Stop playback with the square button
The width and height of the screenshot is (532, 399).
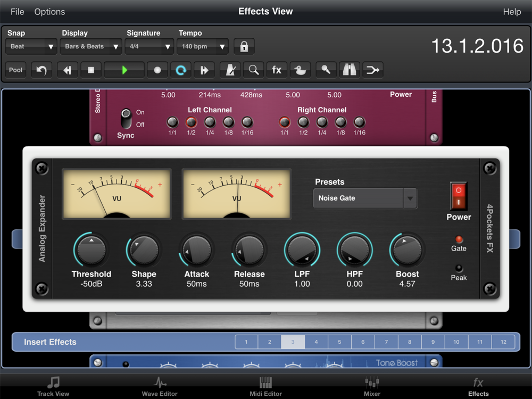point(91,70)
